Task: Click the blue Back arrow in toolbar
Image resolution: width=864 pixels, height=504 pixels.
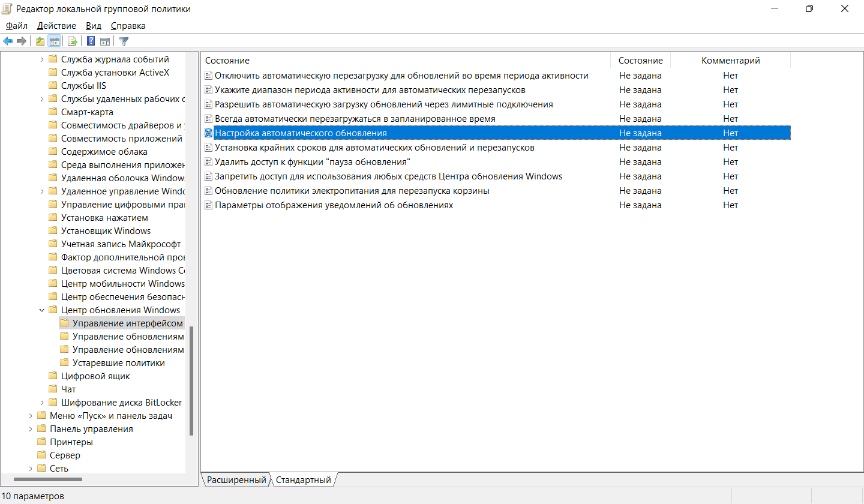Action: pyautogui.click(x=8, y=41)
